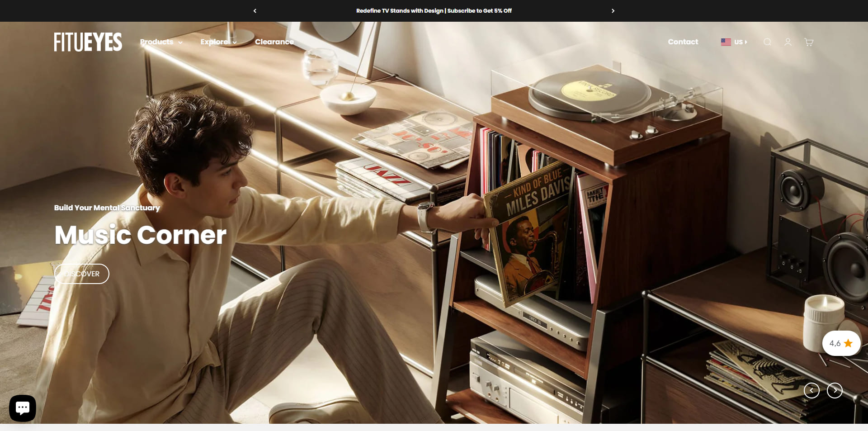Open the 4,6 star rating badge
Screen dimensions: 868x431
[841, 343]
